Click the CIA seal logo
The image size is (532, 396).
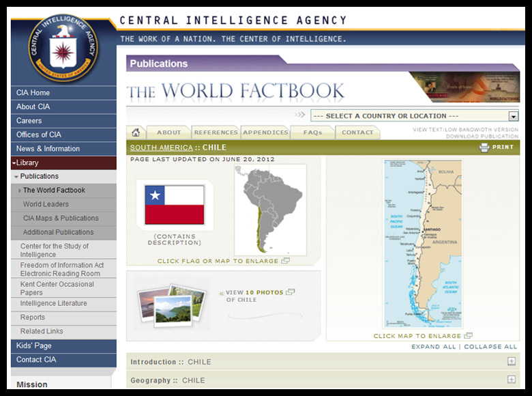pyautogui.click(x=63, y=48)
